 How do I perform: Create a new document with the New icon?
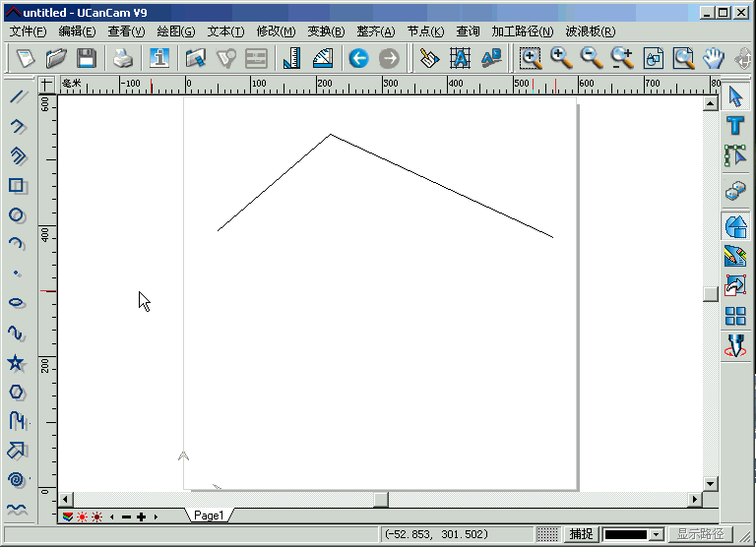[x=25, y=58]
